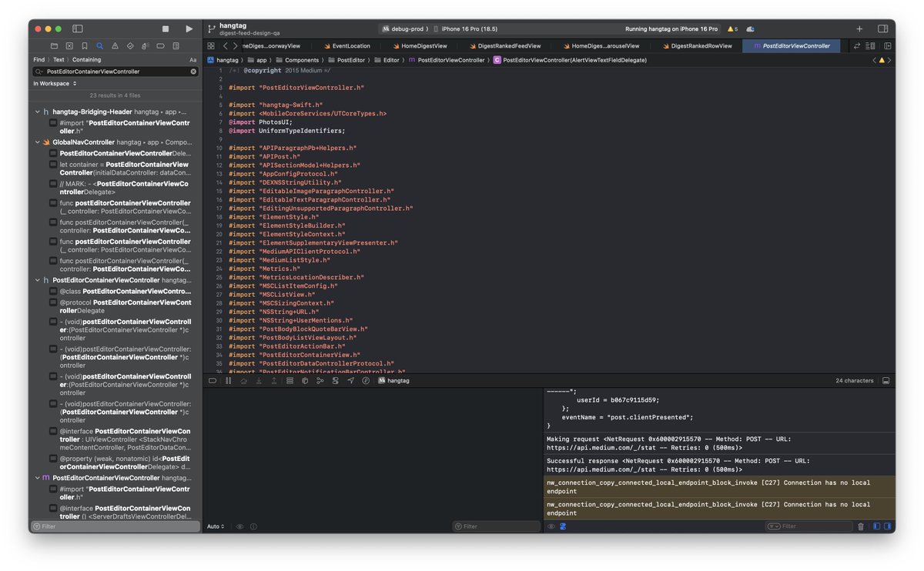Viewport: 924px width, 571px height.
Task: Switch to the EventLocation tab
Action: [x=346, y=46]
